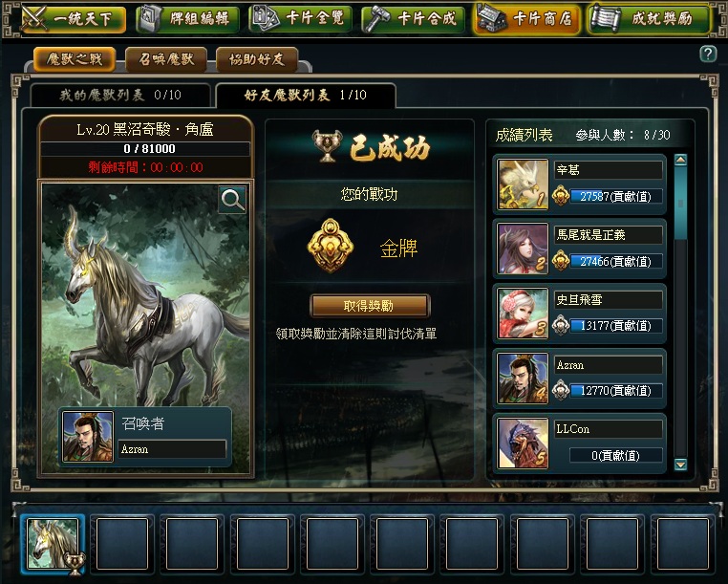Click the gold medal 金牌 badge icon

331,246
